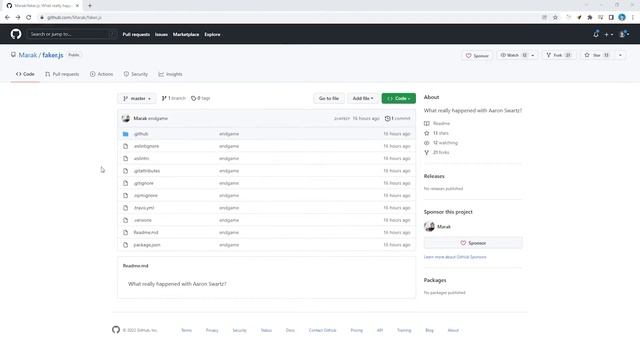Screen dimensions: 640x360
Task: Star the repository with Star button
Action: 598,55
